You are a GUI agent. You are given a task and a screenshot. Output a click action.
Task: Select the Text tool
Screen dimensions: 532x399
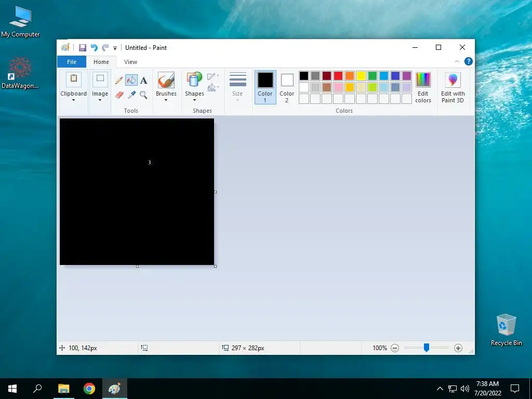(x=144, y=81)
